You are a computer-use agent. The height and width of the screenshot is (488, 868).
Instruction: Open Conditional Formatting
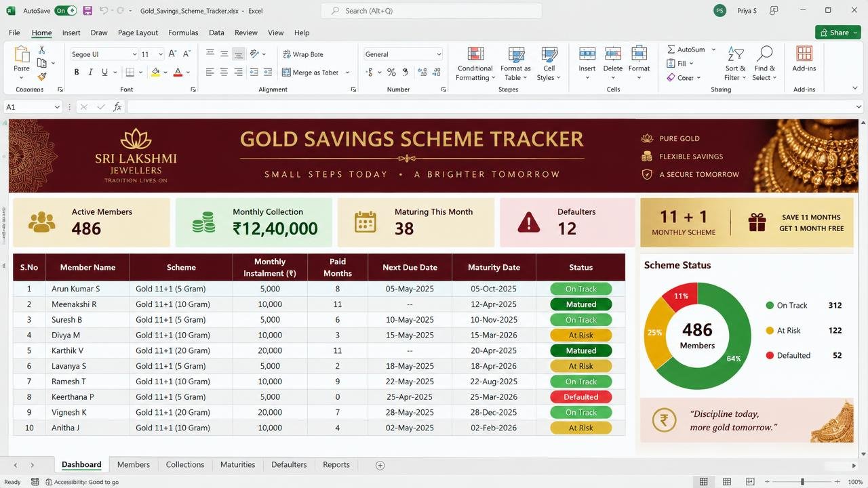475,64
